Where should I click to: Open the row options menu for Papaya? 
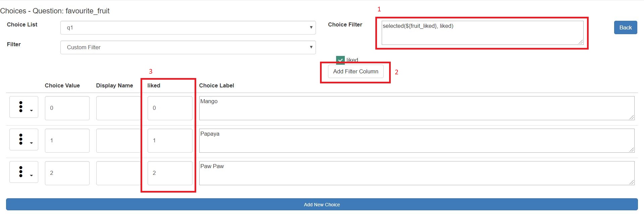pos(21,139)
